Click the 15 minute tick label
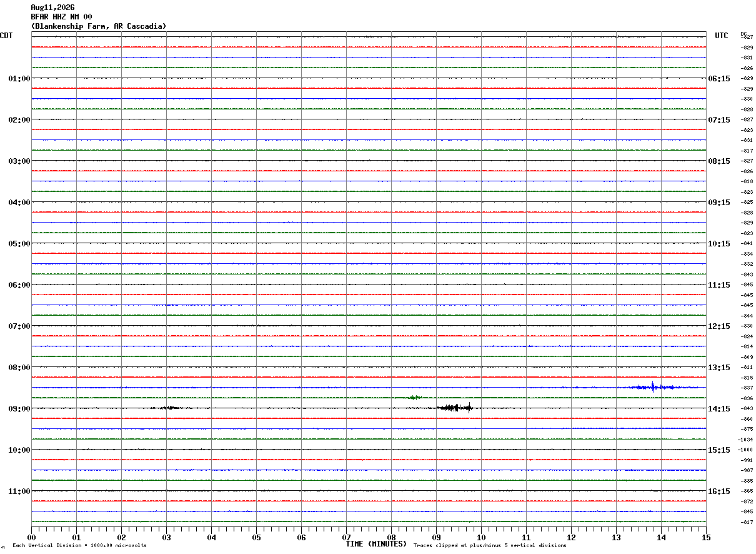 click(x=706, y=537)
